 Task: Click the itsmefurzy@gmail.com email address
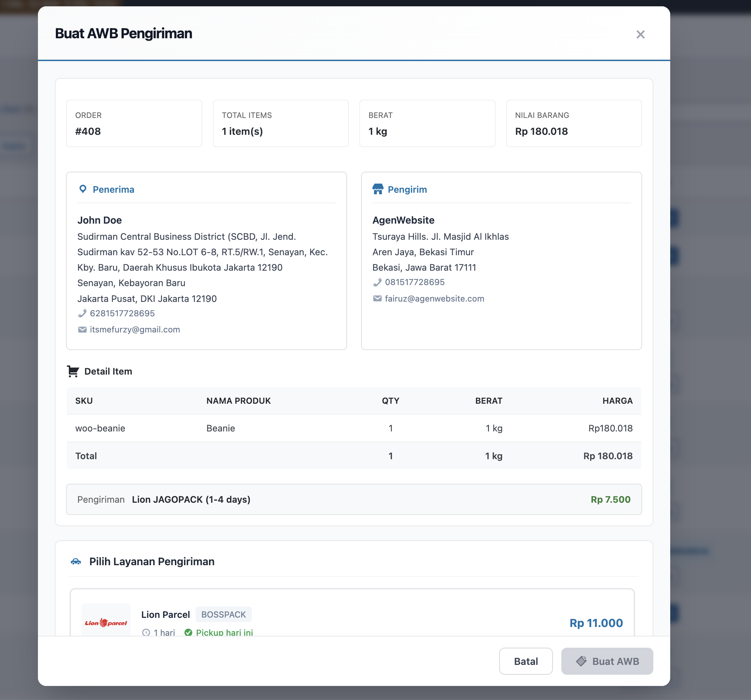135,330
